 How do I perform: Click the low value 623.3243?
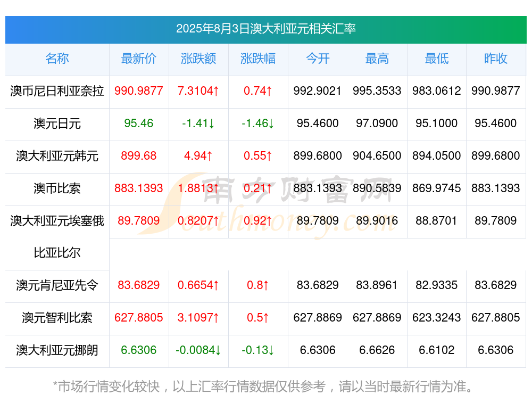click(437, 318)
